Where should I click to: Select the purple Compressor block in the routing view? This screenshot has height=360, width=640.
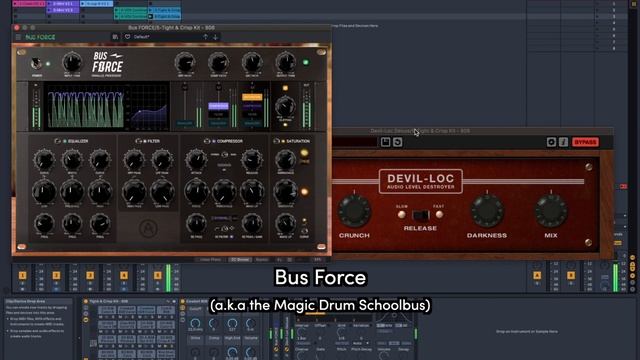point(218,106)
